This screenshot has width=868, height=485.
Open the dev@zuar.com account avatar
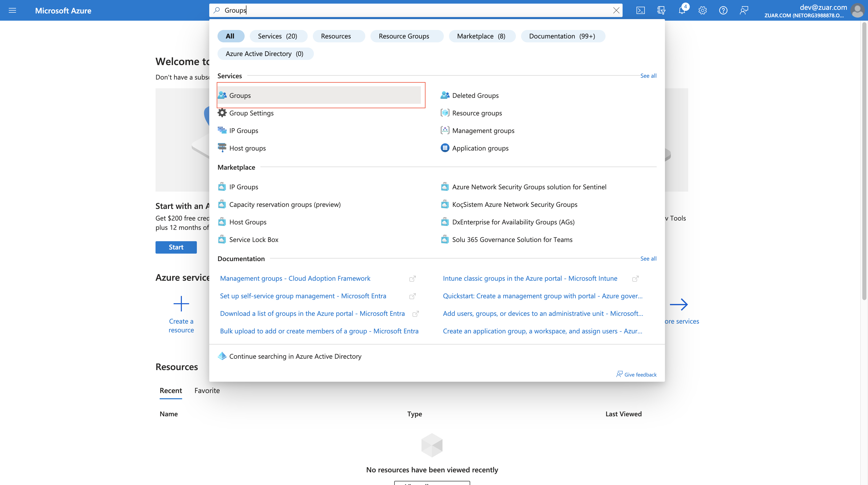pos(857,10)
